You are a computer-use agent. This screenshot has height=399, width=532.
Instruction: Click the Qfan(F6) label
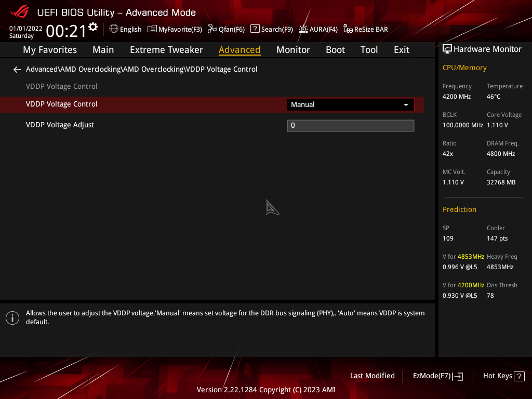pos(232,30)
